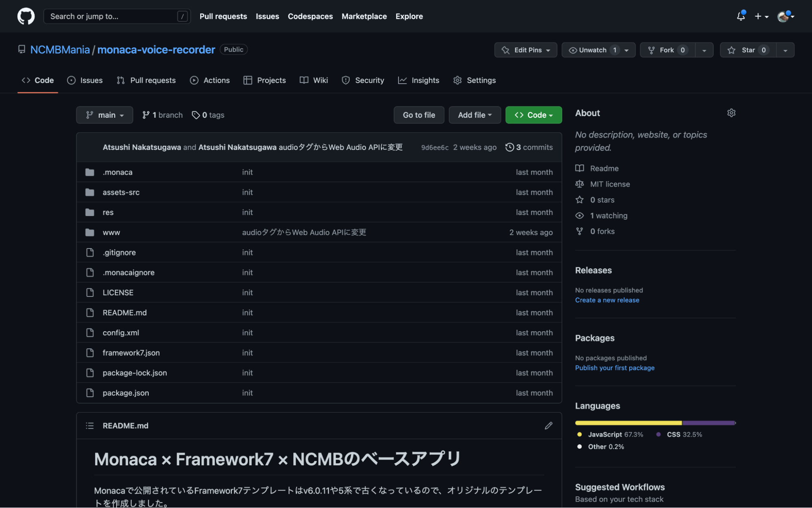Click the package.json file icon
This screenshot has height=508, width=812.
point(90,393)
